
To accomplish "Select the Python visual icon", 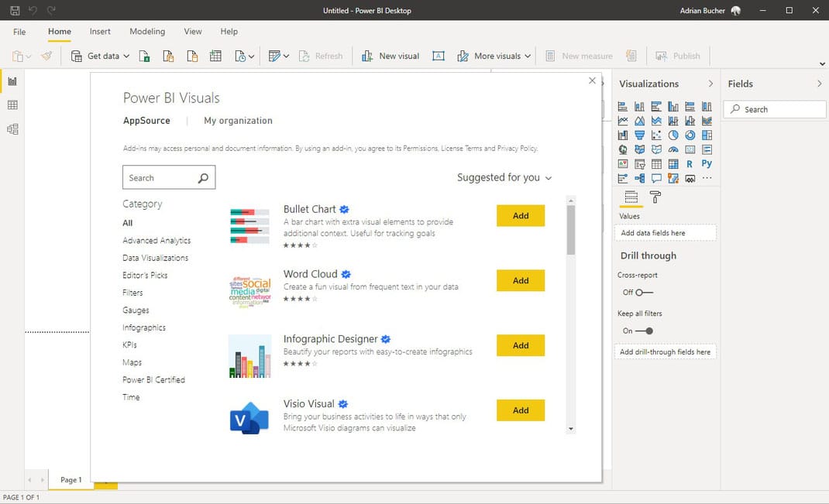I will [707, 164].
